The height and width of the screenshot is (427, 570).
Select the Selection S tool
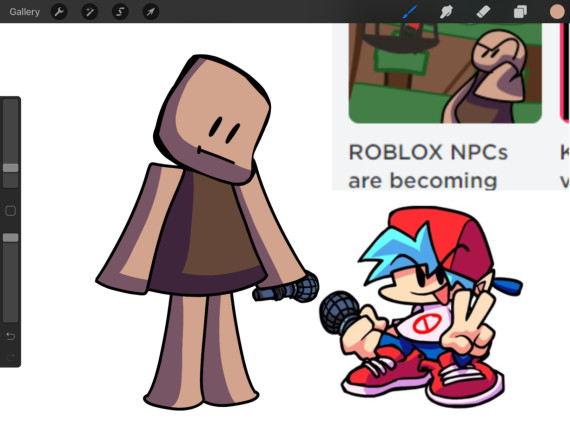(x=120, y=12)
